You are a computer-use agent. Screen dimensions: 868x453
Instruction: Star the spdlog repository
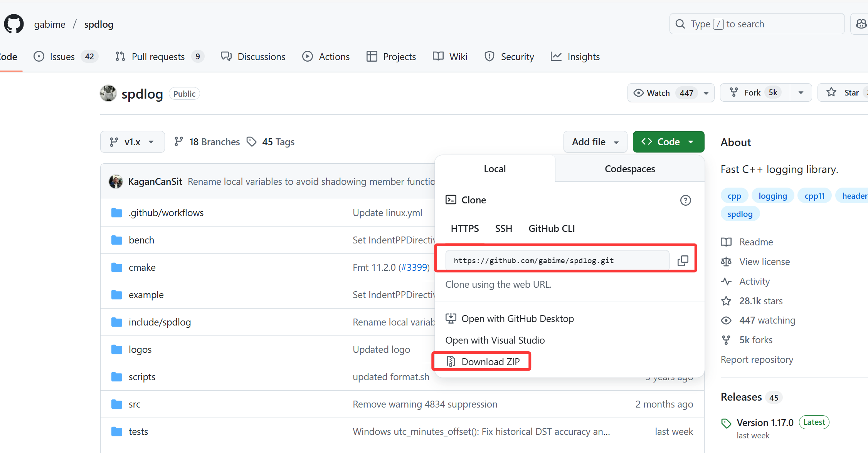tap(844, 93)
